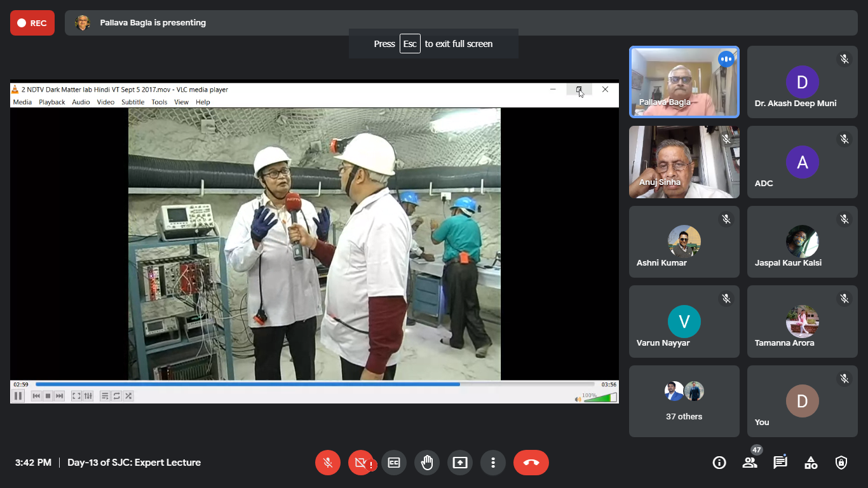This screenshot has height=488, width=868.
Task: Open host controls shield icon
Action: click(841, 463)
